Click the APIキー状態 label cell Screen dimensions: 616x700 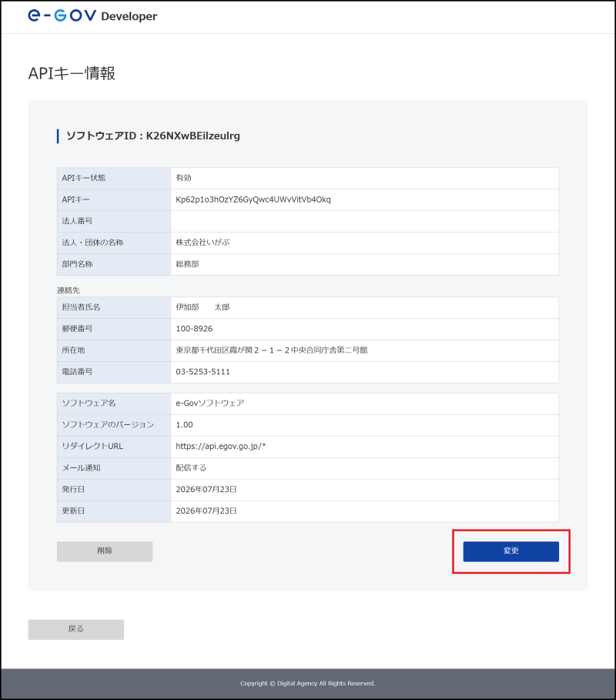pos(114,178)
